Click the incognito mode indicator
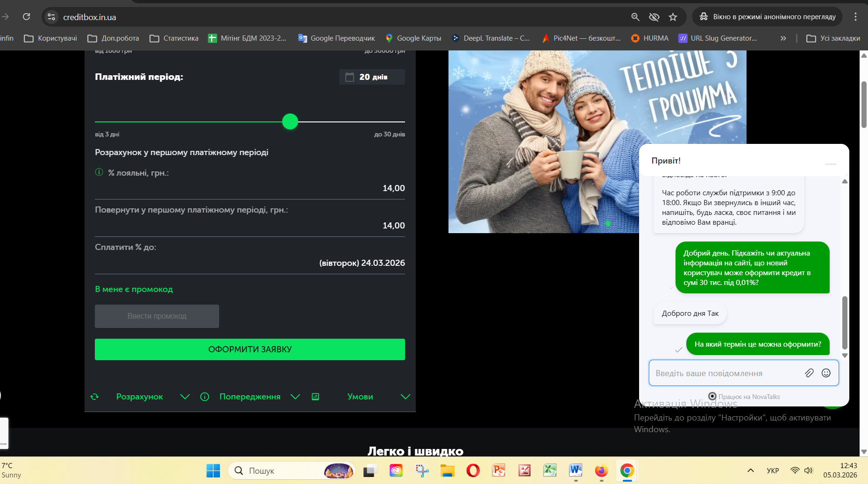The image size is (868, 484). pos(767,17)
